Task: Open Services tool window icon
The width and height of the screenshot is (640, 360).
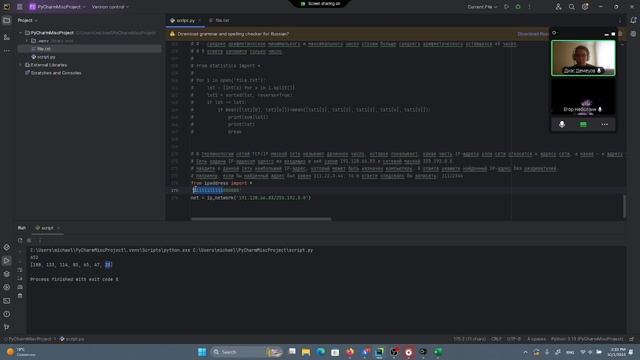Action: tap(7, 287)
